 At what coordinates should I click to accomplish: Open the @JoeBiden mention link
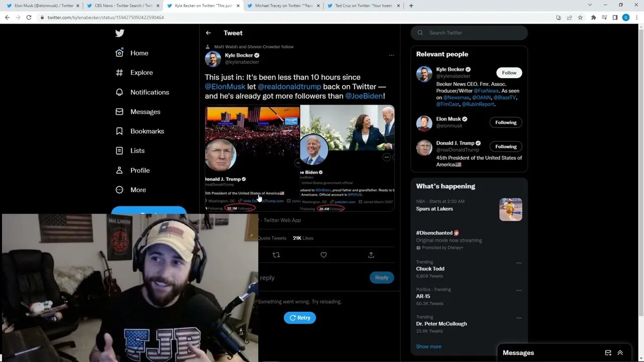364,96
